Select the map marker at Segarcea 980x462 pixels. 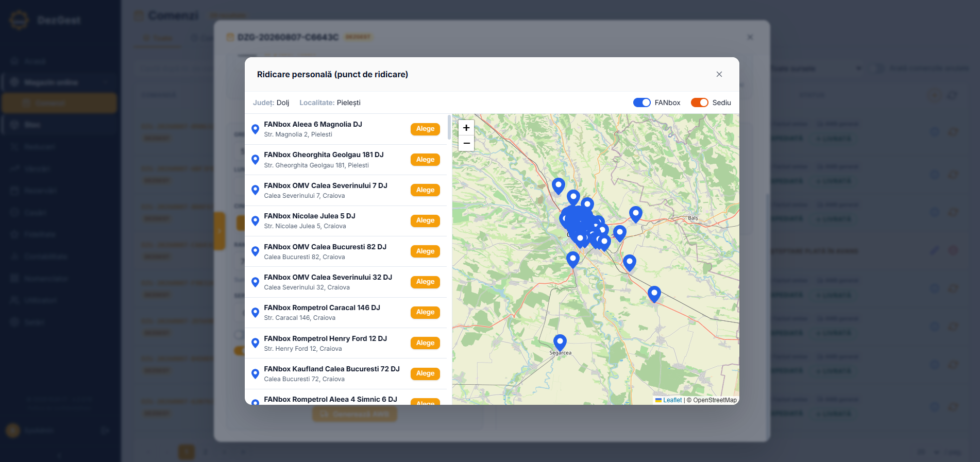[560, 343]
